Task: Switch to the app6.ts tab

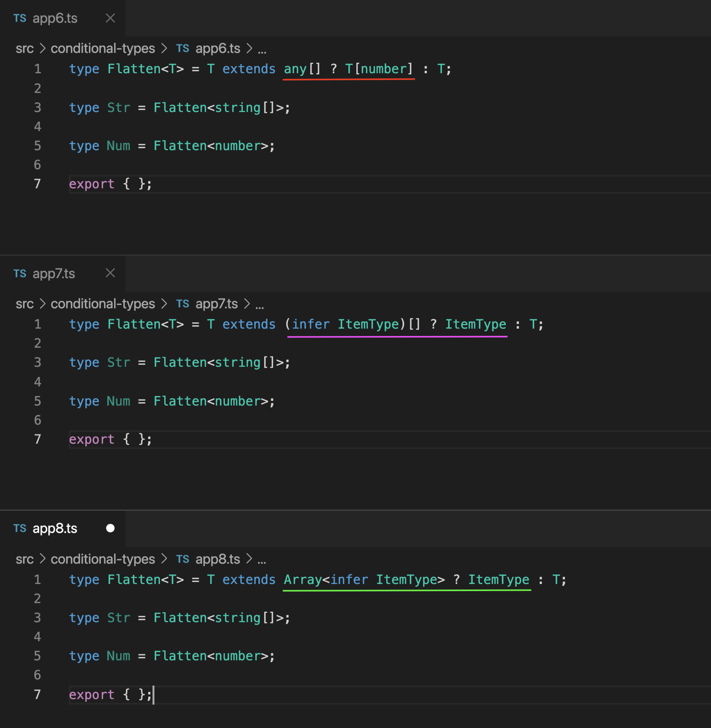Action: point(55,18)
